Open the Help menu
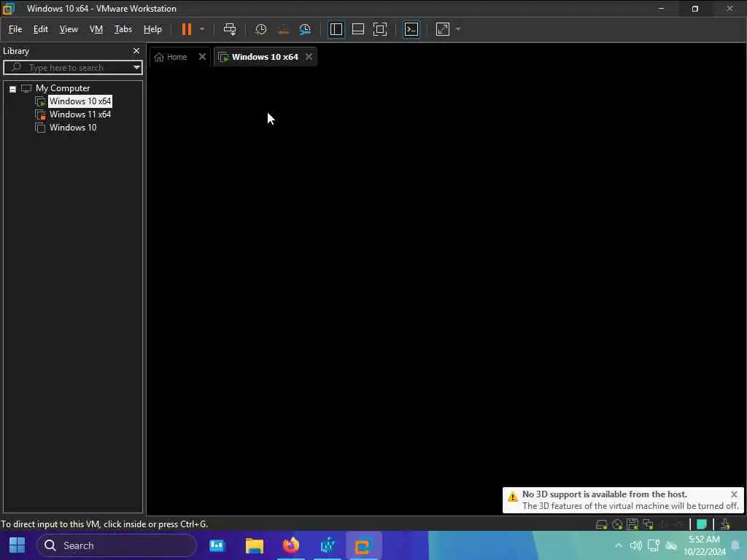The height and width of the screenshot is (560, 747). [x=152, y=29]
